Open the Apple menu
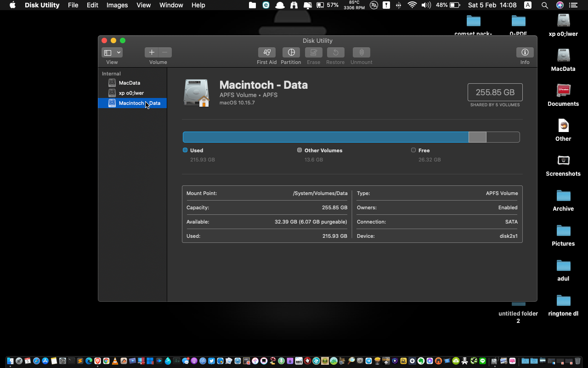Screen dimensions: 588x368 tap(12, 5)
